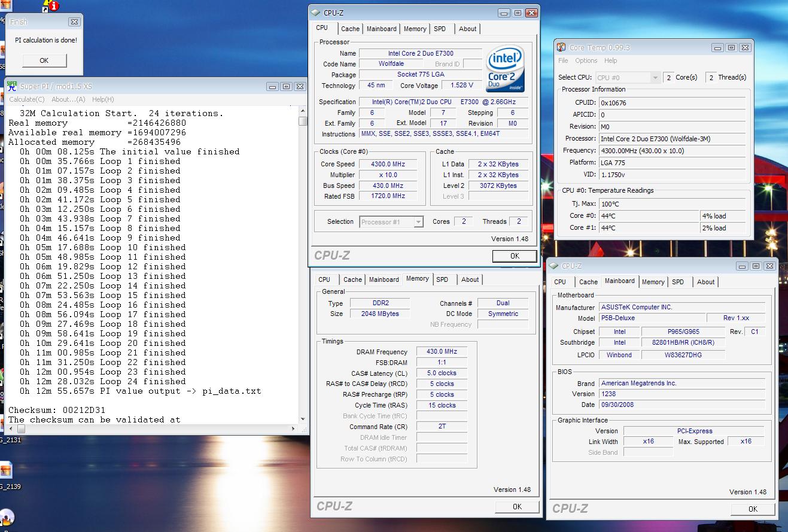Screen dimensions: 788x532
Task: Click motherboard Model P5B-Deluxe field
Action: click(x=651, y=318)
